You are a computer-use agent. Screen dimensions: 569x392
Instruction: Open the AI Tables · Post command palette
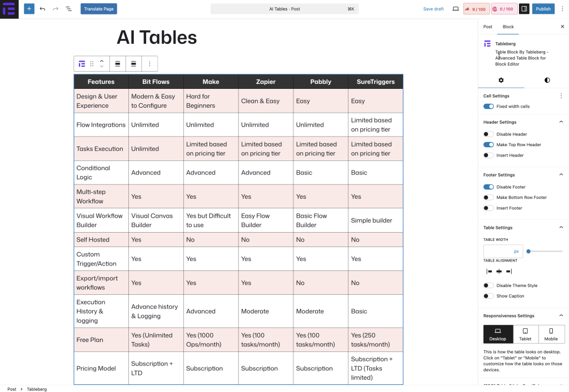(x=284, y=9)
